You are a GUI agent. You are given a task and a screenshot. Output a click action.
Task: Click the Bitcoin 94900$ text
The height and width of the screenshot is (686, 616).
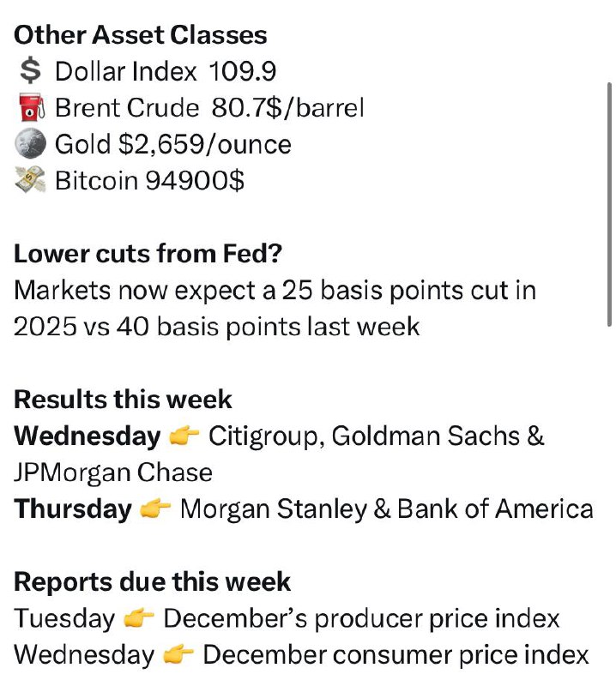coord(150,180)
